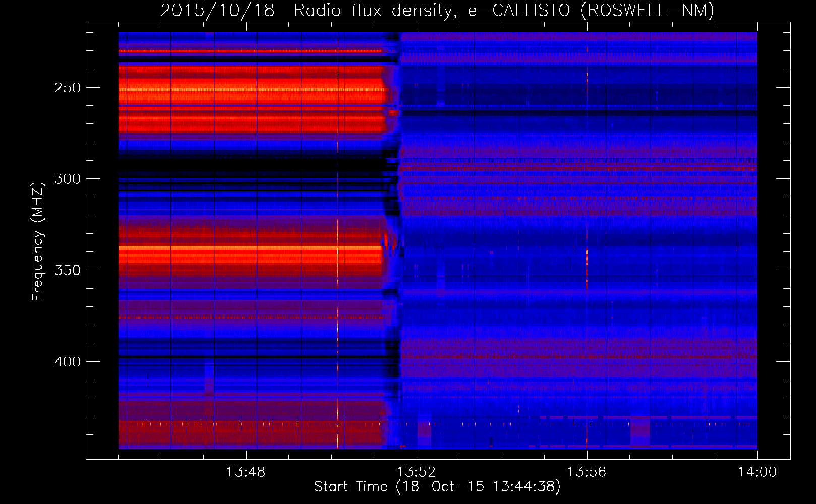Click the 13:48 time tick label

[x=246, y=472]
